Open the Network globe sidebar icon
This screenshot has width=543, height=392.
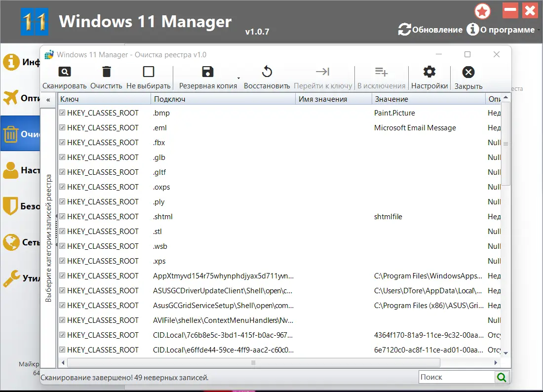(11, 242)
